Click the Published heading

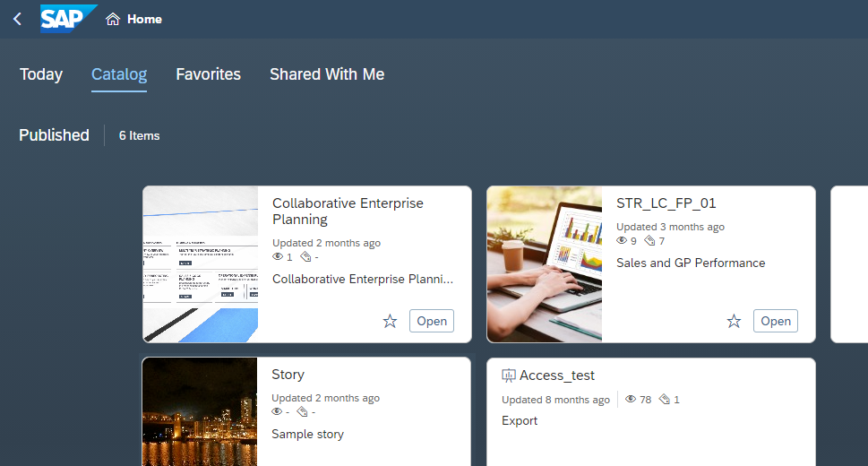click(x=54, y=135)
